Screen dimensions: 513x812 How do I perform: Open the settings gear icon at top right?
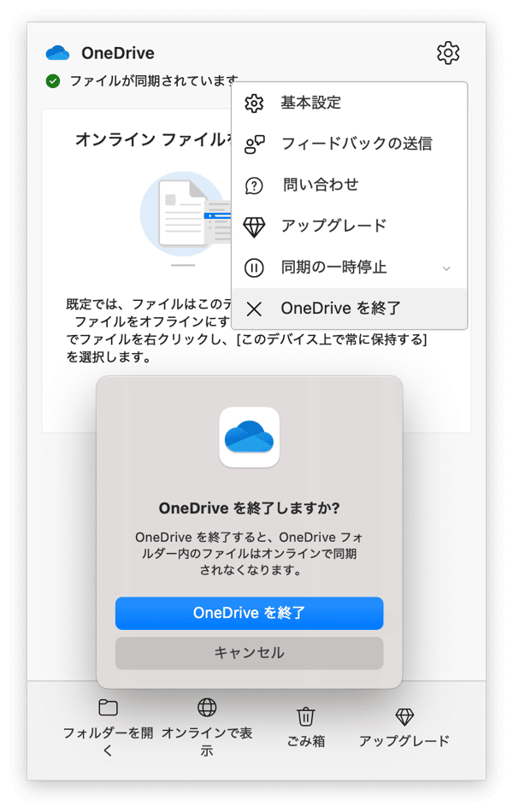tap(448, 53)
